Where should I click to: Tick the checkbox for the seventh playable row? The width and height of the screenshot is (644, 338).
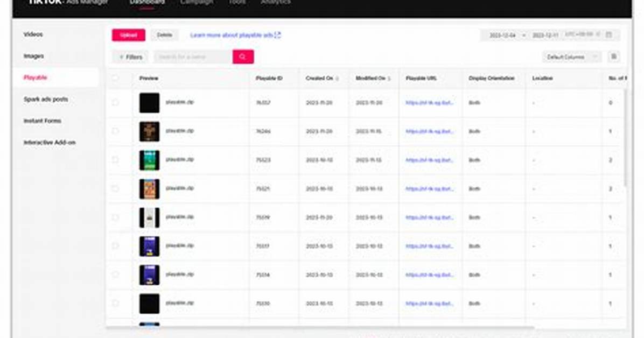click(115, 274)
